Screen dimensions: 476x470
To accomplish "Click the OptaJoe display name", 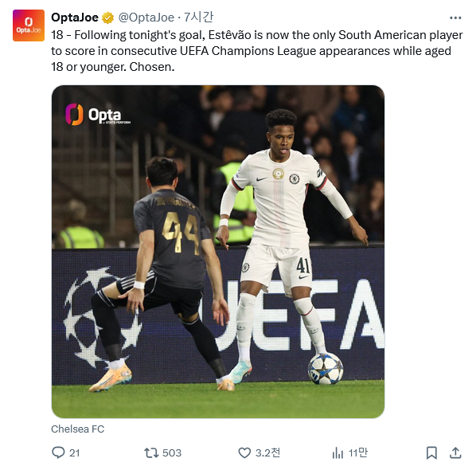I will [x=75, y=18].
